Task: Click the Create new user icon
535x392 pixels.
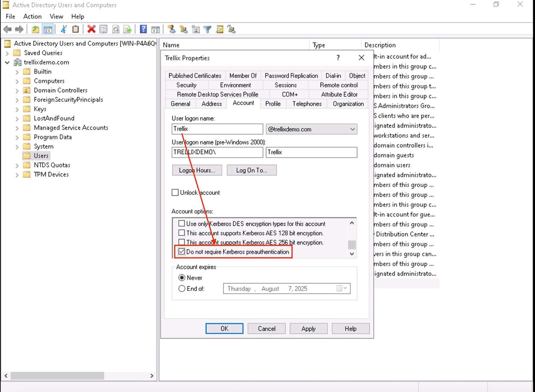Action: [172, 29]
